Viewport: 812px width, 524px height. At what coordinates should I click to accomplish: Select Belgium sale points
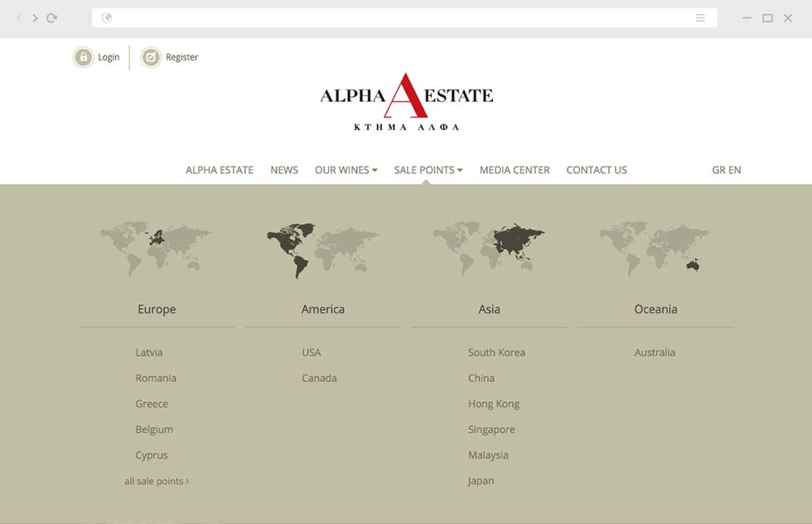click(x=154, y=429)
